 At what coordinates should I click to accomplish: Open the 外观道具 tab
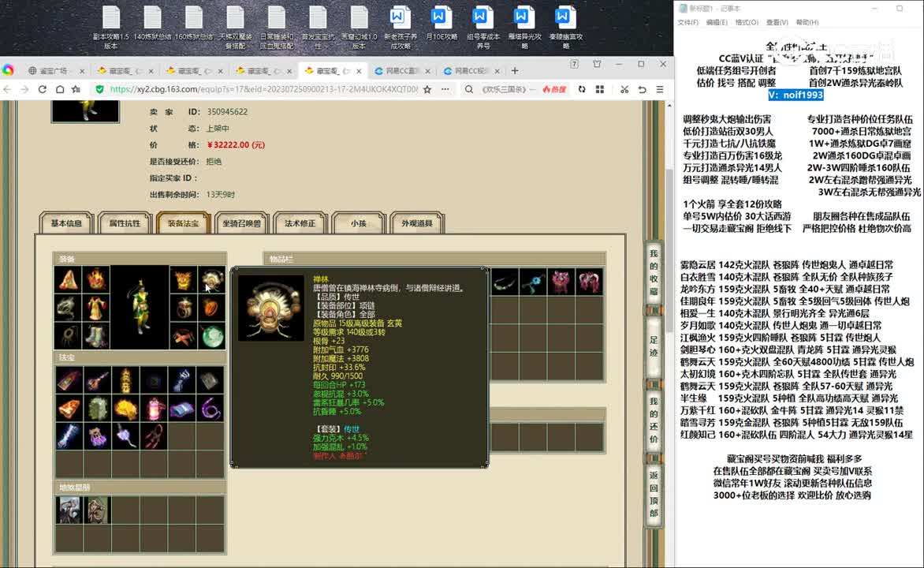point(416,223)
